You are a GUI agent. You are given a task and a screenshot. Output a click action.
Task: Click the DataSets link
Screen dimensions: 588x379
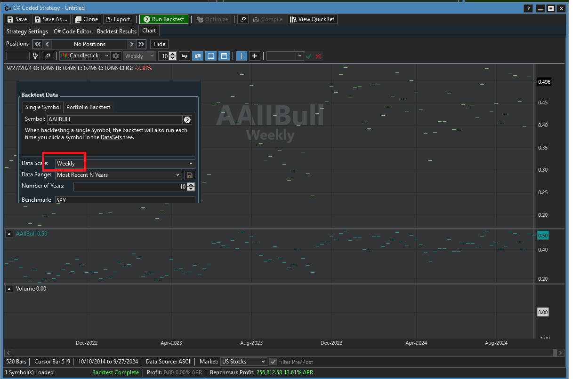pos(111,137)
